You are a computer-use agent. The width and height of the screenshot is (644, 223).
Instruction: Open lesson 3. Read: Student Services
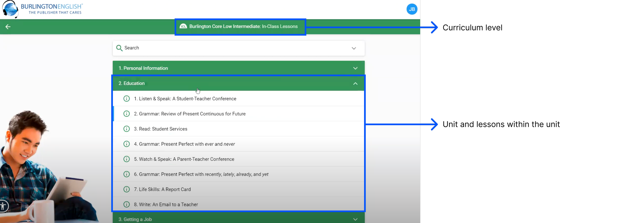click(239, 129)
